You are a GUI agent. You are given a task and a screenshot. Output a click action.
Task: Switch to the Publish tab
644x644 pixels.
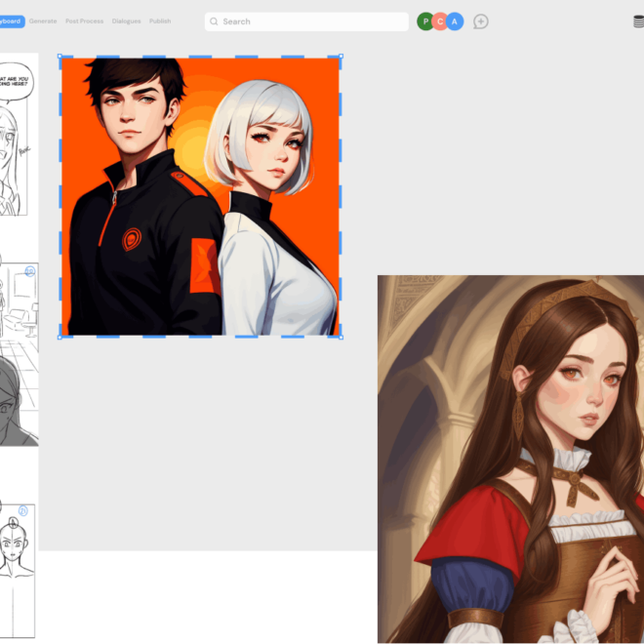pos(160,20)
